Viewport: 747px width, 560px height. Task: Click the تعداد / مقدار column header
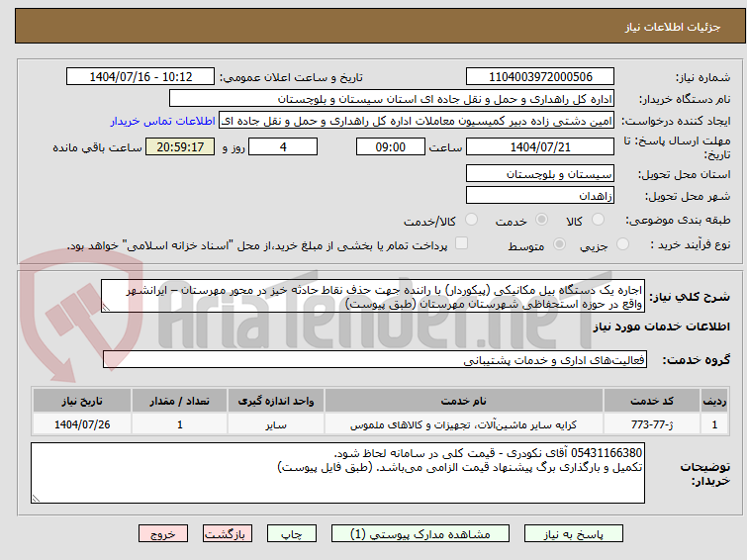180,401
